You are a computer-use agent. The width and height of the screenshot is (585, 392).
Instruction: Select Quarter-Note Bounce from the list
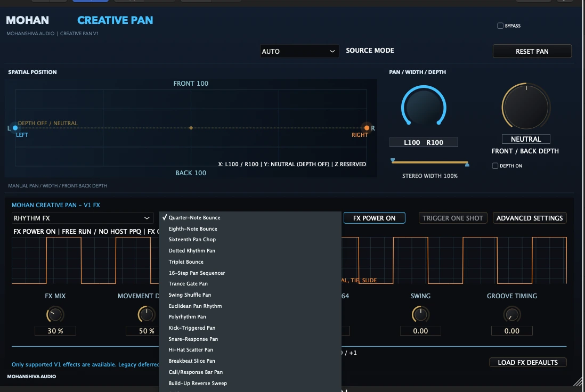click(250, 217)
